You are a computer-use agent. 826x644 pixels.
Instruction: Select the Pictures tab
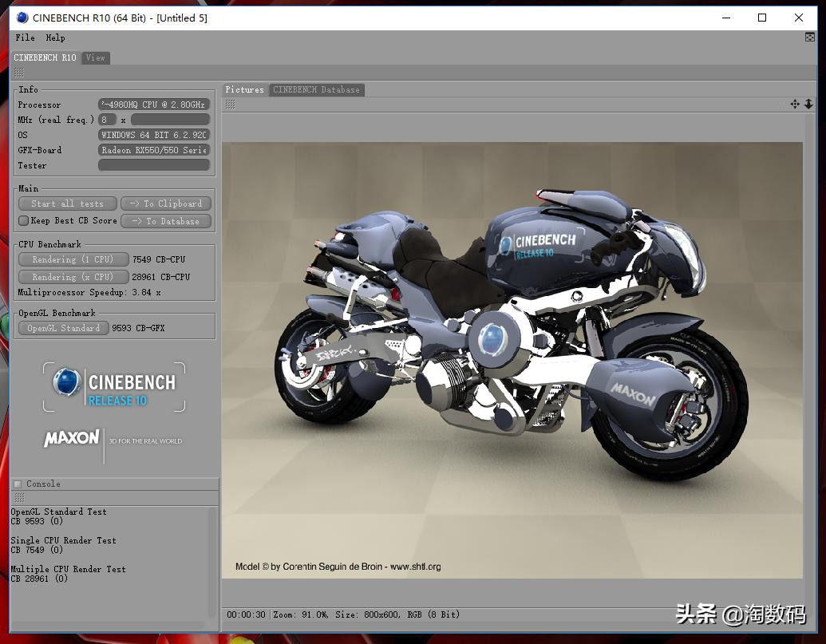tap(244, 89)
